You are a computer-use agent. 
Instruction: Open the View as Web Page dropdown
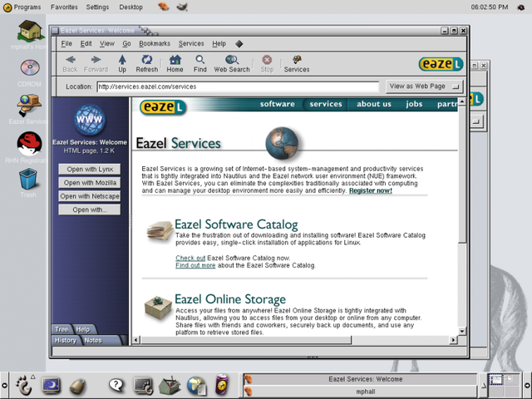424,86
